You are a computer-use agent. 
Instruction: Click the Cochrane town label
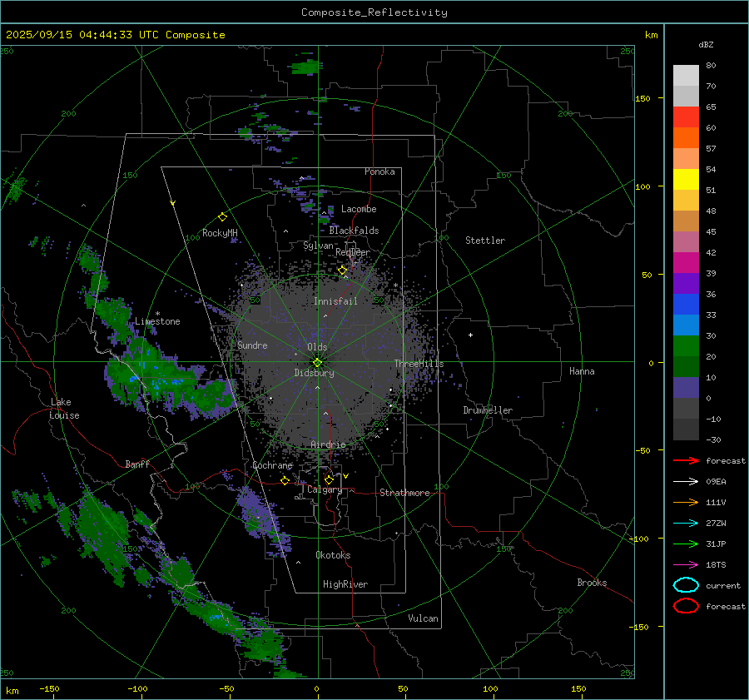pos(272,465)
